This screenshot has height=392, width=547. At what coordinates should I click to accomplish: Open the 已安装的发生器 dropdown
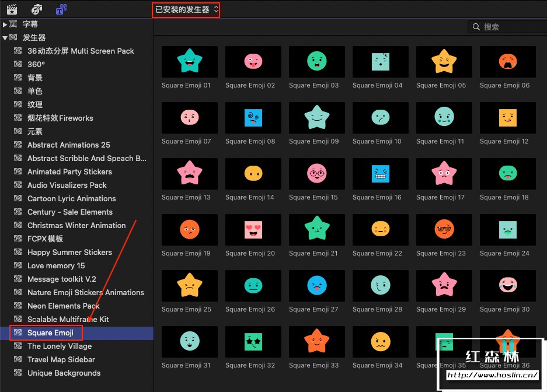click(x=186, y=9)
